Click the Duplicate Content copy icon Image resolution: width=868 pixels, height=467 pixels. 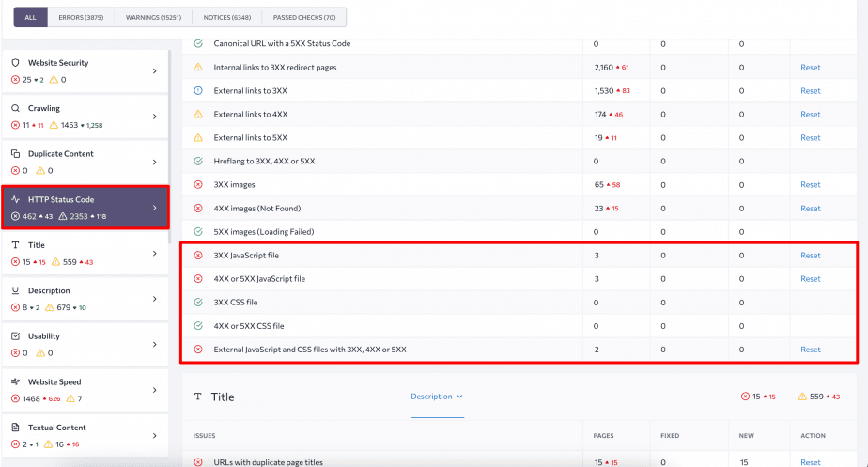pos(15,154)
